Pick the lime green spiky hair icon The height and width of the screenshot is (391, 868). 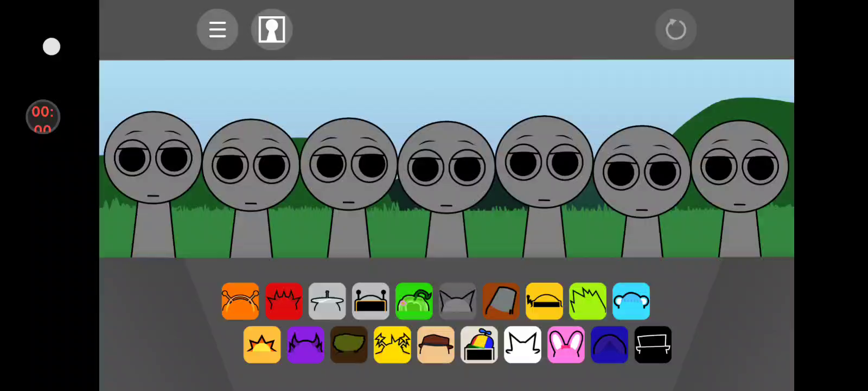[588, 301]
